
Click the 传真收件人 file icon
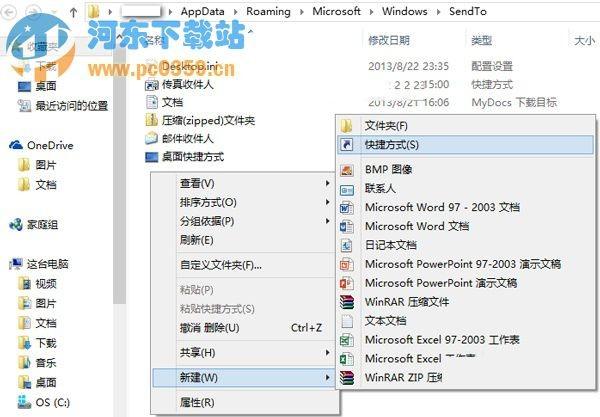click(x=152, y=84)
